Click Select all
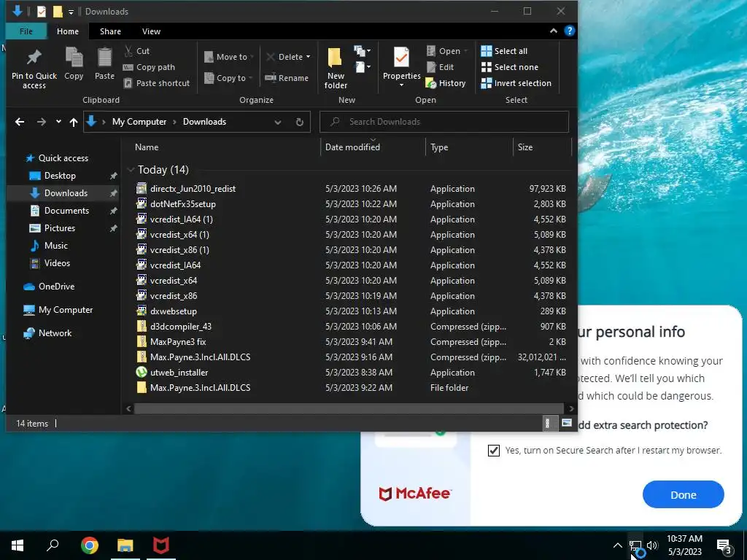The width and height of the screenshot is (747, 560). coord(504,51)
